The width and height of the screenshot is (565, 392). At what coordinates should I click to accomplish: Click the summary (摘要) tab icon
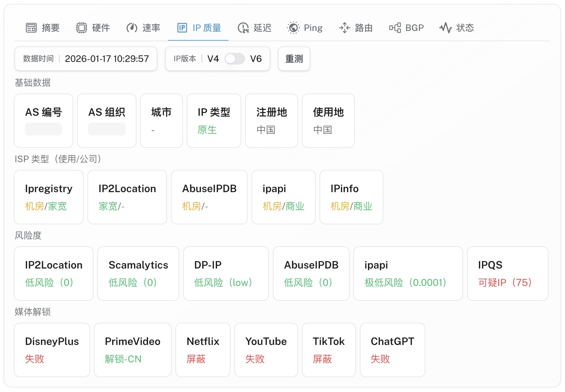click(x=31, y=28)
